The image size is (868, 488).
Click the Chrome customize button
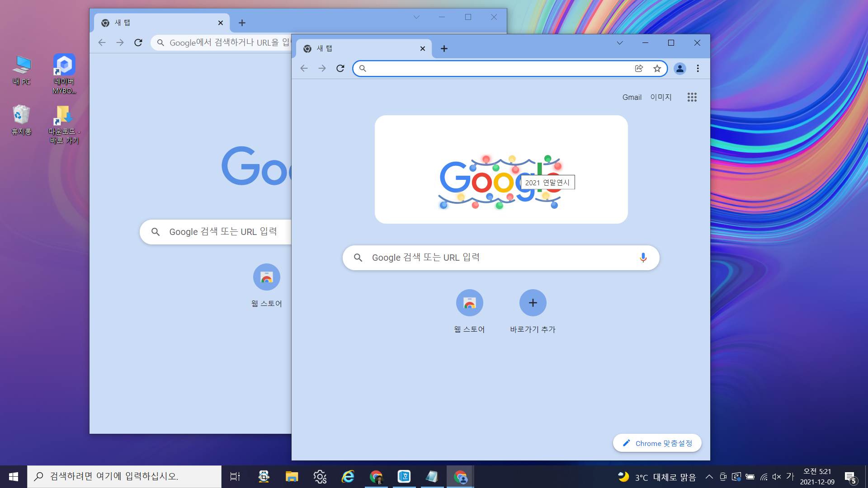coord(657,443)
